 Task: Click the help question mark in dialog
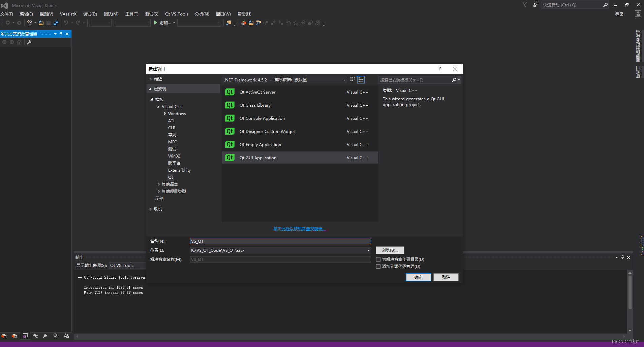(x=440, y=69)
